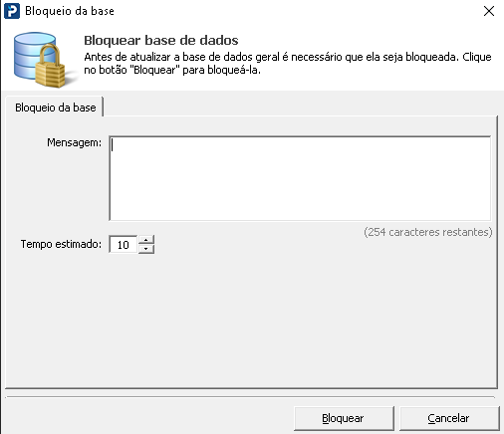Select the Bloqueio da base tab
The image size is (504, 434).
tap(55, 108)
